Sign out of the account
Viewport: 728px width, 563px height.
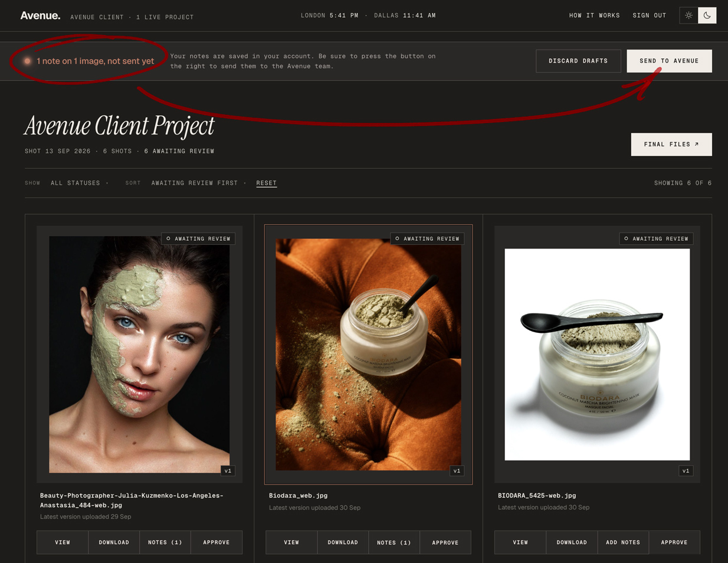coord(650,15)
